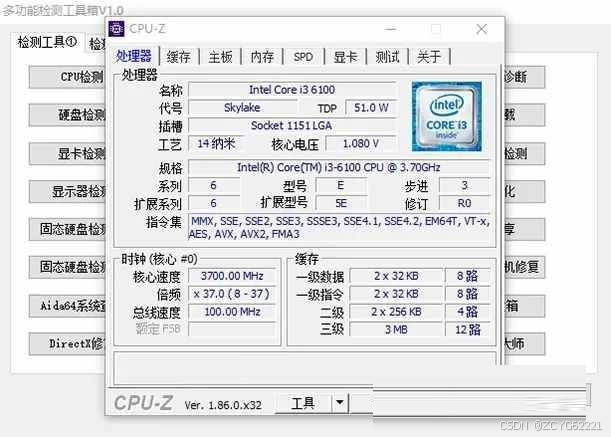Click the Skylake code name value
The image size is (611, 437).
[x=242, y=108]
